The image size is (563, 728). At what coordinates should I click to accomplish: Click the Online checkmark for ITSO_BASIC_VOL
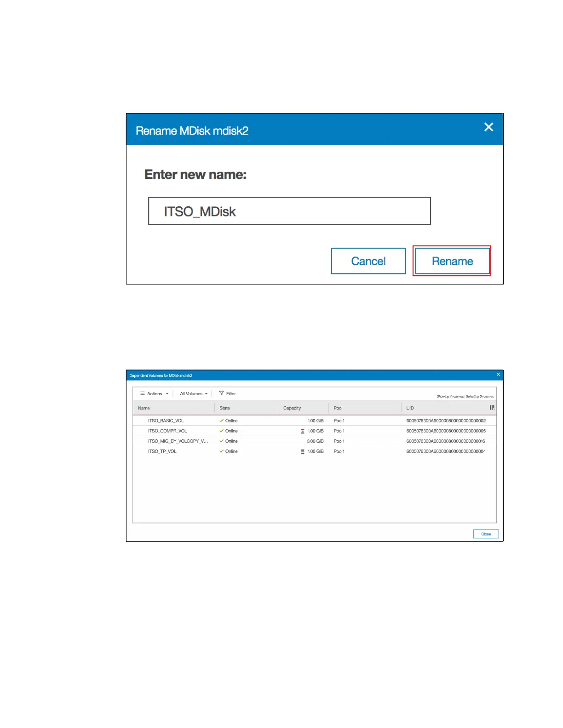(x=222, y=421)
